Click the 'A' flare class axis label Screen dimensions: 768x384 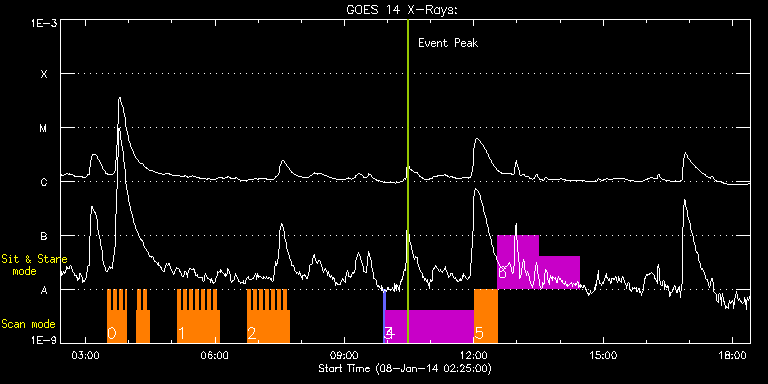[44, 290]
